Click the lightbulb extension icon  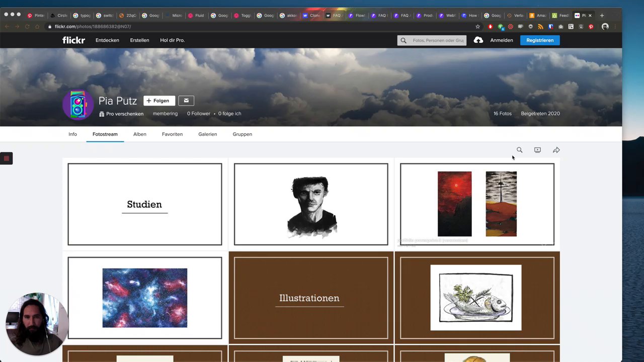click(x=581, y=27)
